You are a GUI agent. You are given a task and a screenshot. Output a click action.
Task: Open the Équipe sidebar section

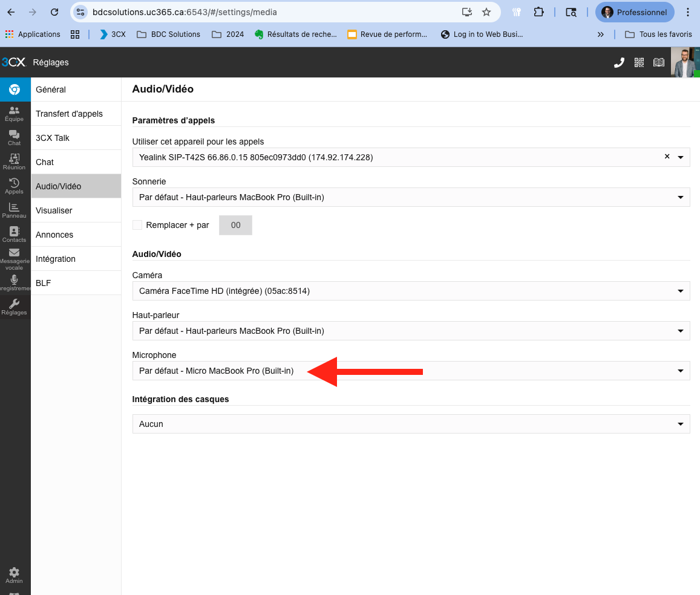15,114
